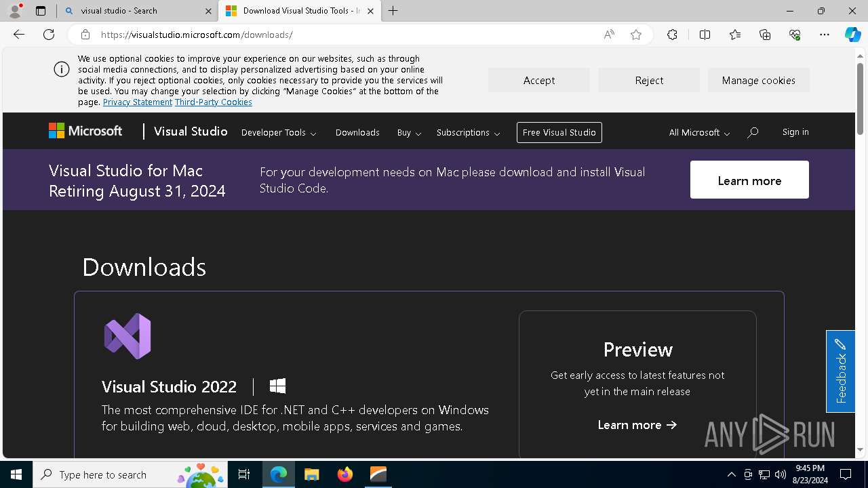Activate the Read aloud icon in address bar

[x=609, y=35]
